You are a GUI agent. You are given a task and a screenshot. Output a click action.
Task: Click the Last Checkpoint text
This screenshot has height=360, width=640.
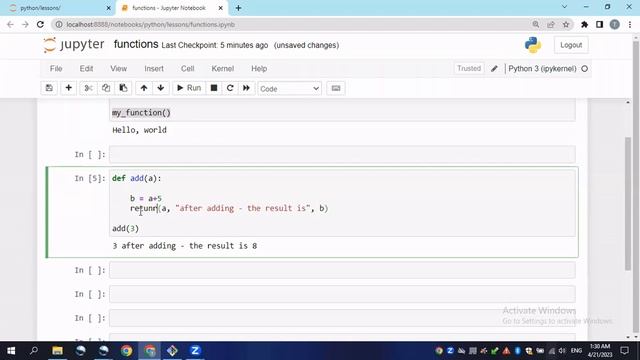pyautogui.click(x=215, y=45)
